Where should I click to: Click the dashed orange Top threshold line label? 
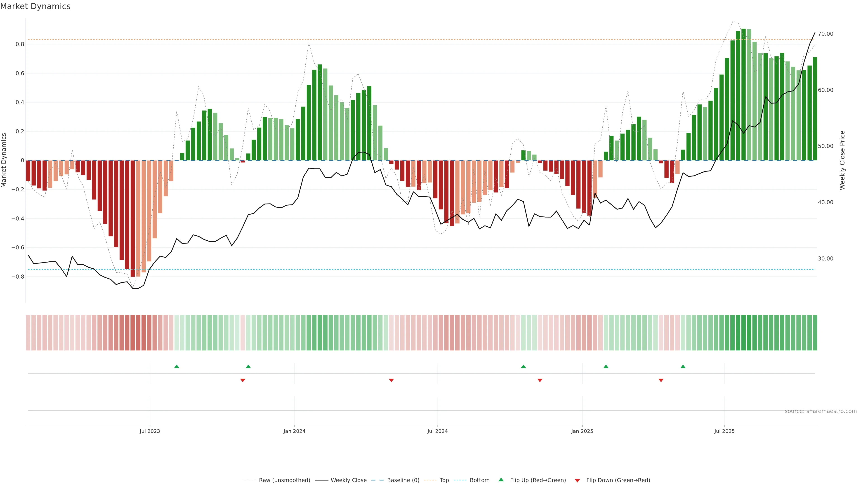pos(444,480)
